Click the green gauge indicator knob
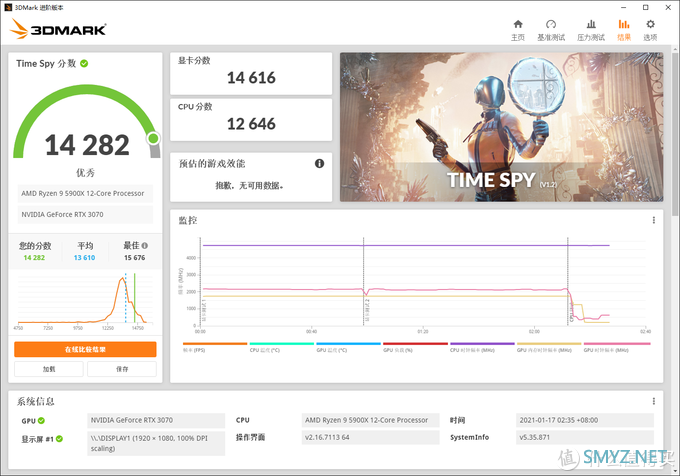 pos(153,139)
